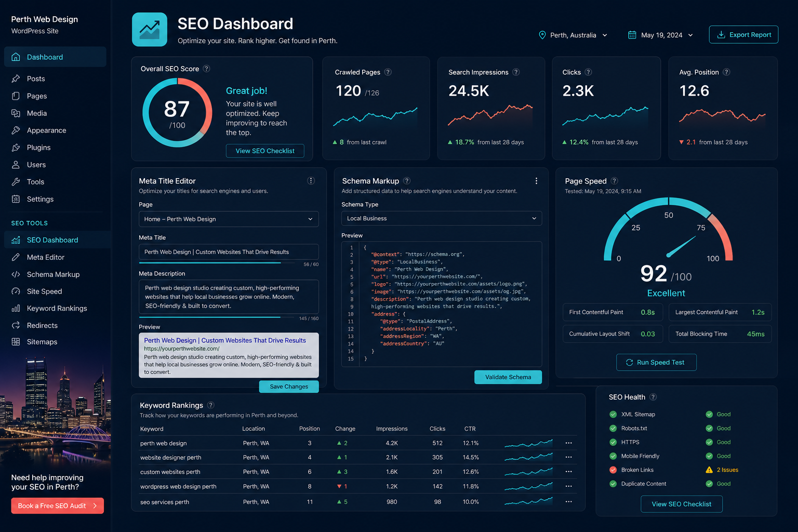
Task: Select SEO Dashboard under SEO Tools
Action: [57, 240]
